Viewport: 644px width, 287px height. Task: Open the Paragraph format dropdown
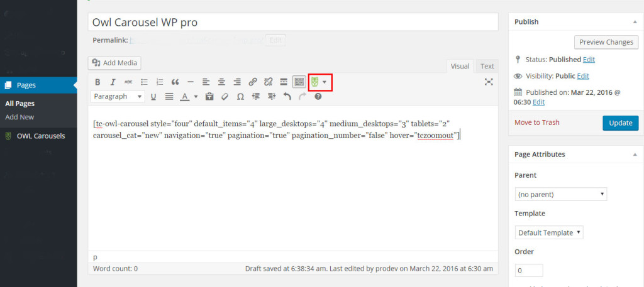point(118,97)
